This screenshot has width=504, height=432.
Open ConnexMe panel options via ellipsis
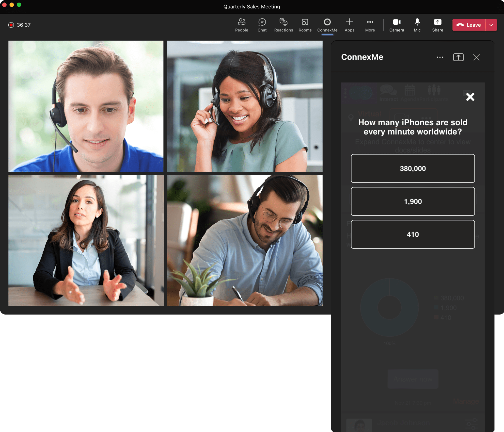point(440,57)
